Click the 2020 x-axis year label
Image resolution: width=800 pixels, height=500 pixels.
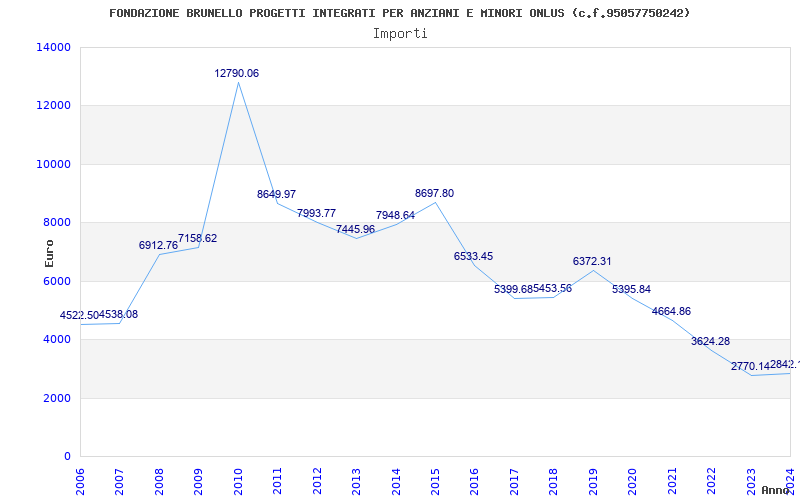point(632,481)
